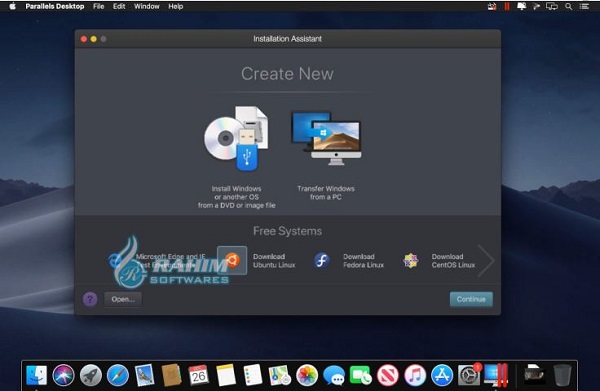Screen dimensions: 600x391
Task: Select "Download Fedora Linux" label text
Action: pyautogui.click(x=364, y=261)
